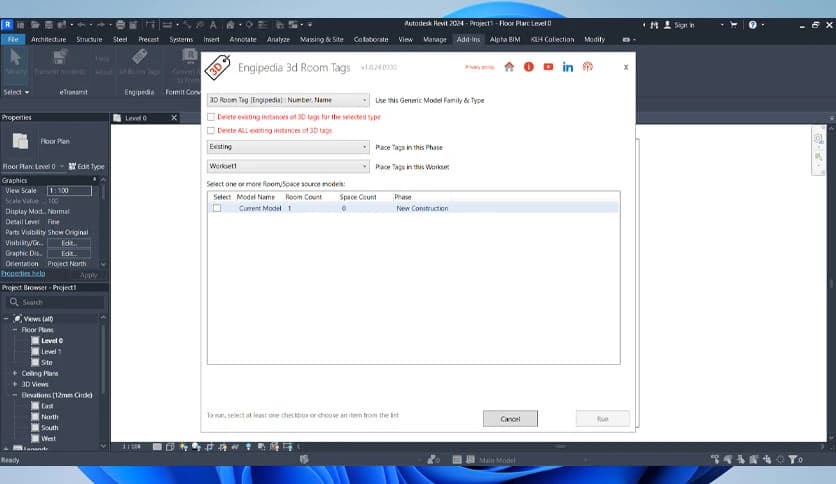Expand the Ceiling Plans tree node
Viewport: 836px width, 484px height.
pyautogui.click(x=15, y=373)
